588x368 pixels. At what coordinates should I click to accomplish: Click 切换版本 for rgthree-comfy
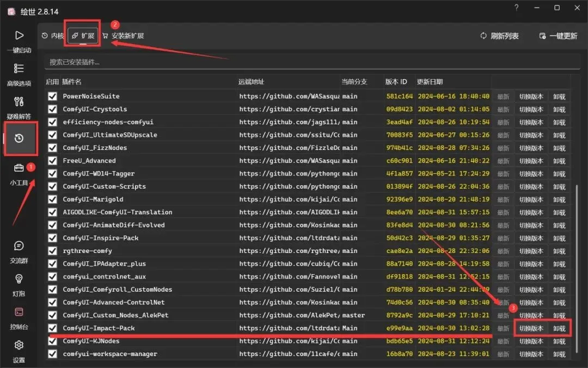point(531,251)
